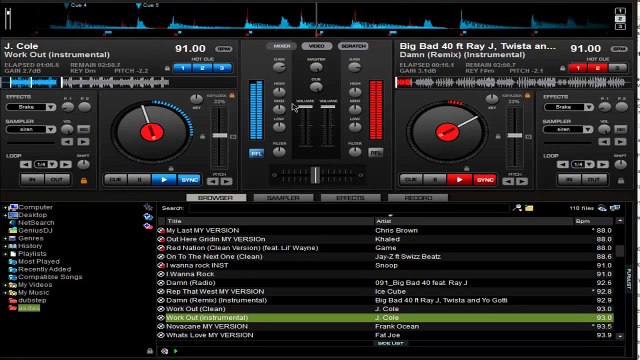Toggle right deck smart loop lock
The width and height of the screenshot is (640, 360).
621,180
